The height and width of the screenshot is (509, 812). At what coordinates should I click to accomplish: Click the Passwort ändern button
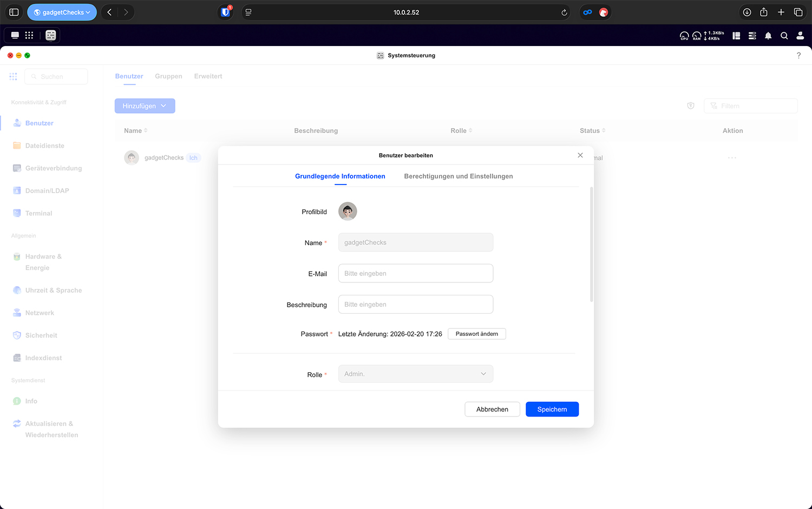476,334
